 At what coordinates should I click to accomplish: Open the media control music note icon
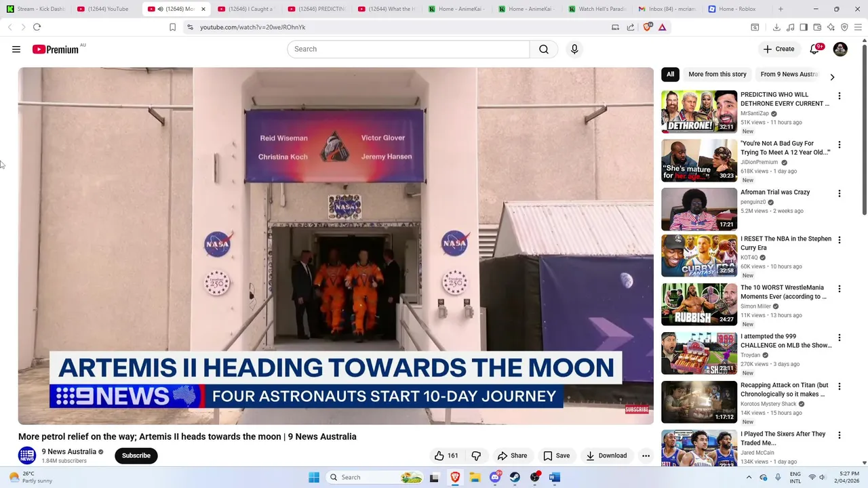(x=790, y=27)
